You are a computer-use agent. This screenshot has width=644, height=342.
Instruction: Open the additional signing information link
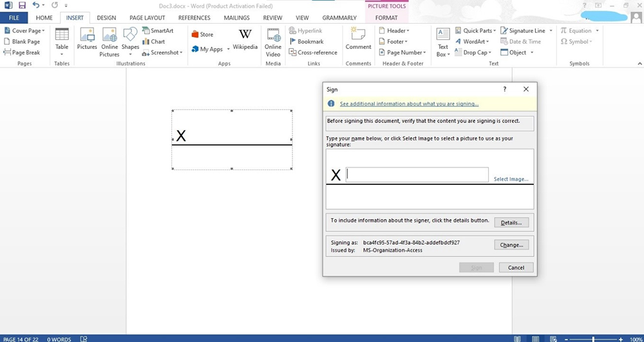pyautogui.click(x=409, y=104)
